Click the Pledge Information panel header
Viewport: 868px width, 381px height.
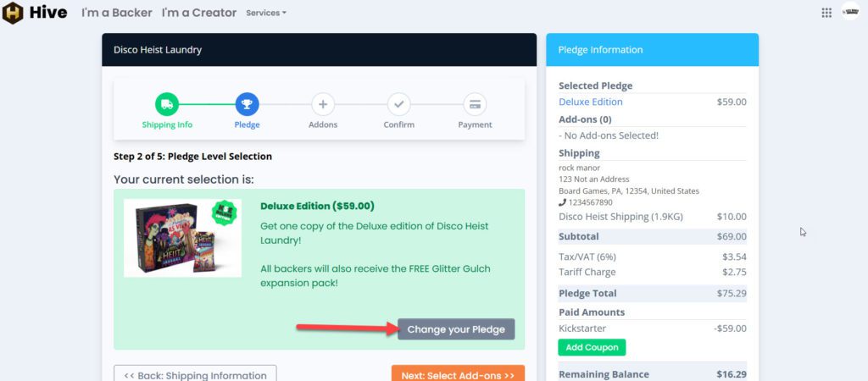coord(652,50)
